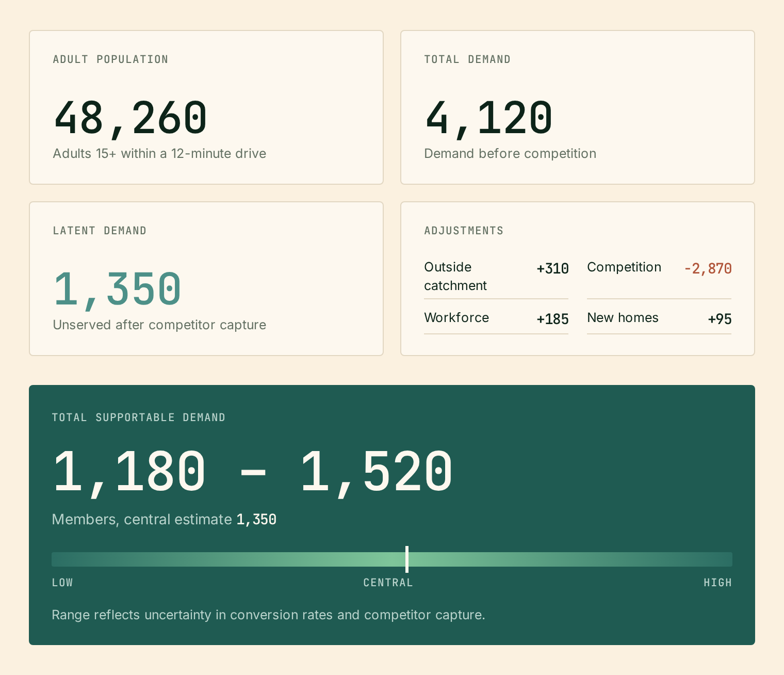
Task: Click the ADJUSTMENTS heading
Action: pyautogui.click(x=464, y=231)
